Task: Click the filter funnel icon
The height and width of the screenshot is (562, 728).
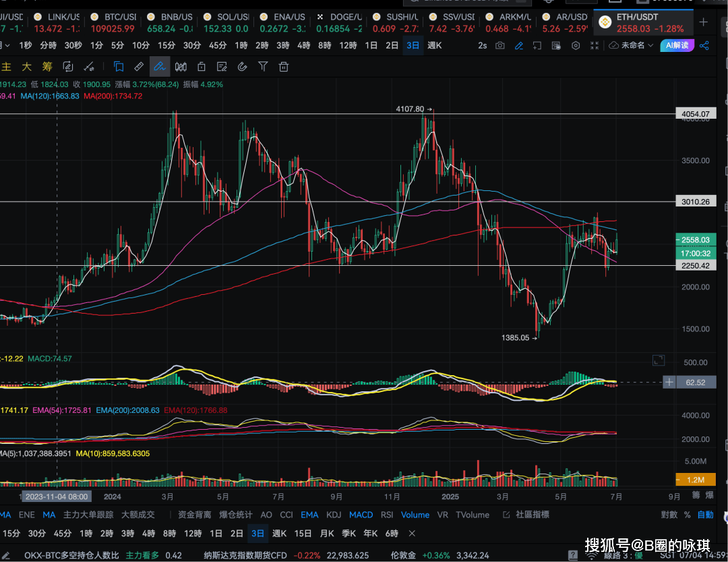Action: point(263,66)
